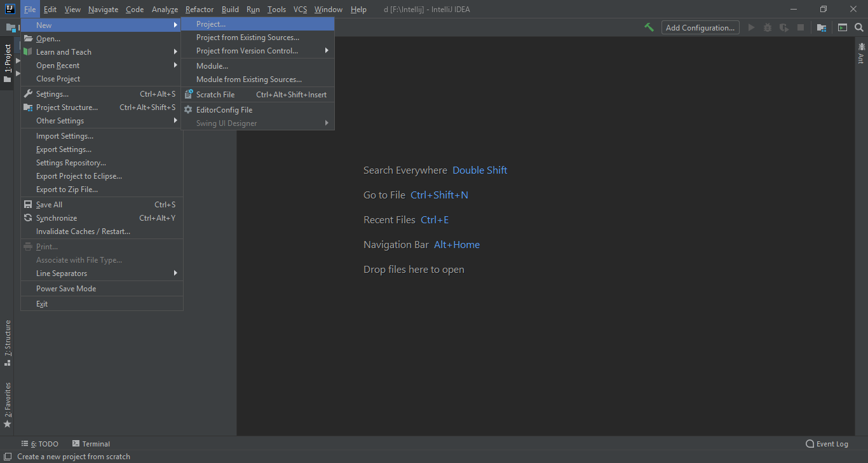Open Settings... with the wrench icon
The height and width of the screenshot is (463, 868).
(102, 94)
